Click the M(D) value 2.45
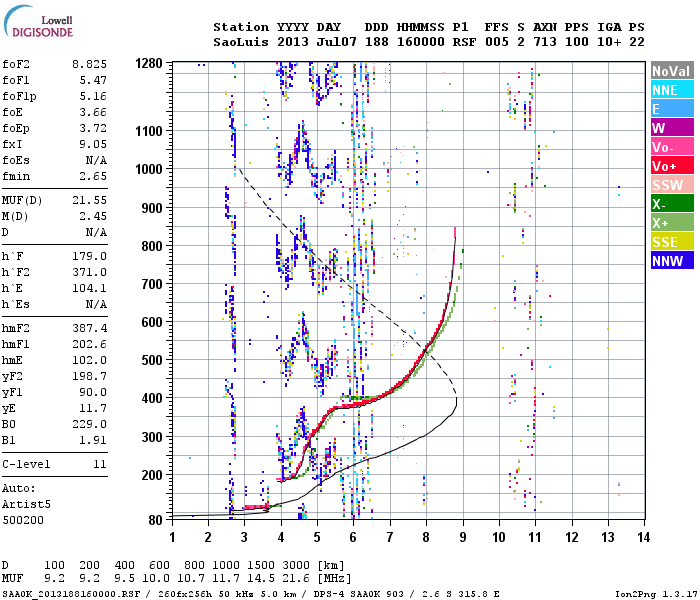700x600 pixels. coord(93,217)
